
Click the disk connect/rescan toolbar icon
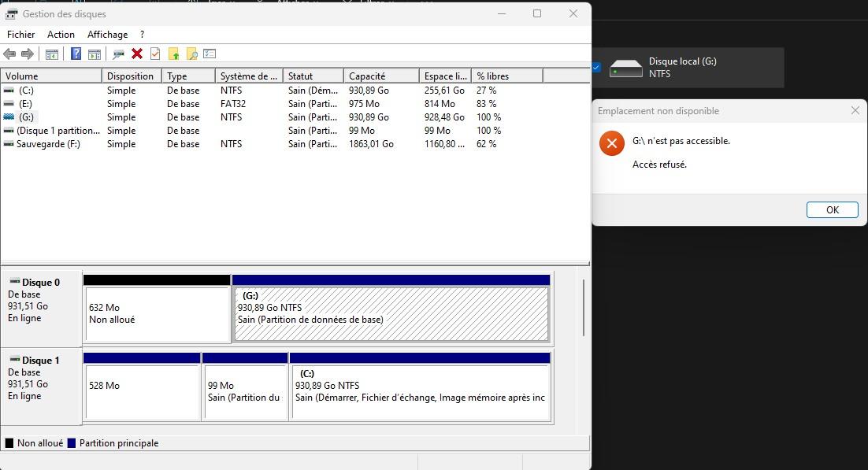[118, 54]
